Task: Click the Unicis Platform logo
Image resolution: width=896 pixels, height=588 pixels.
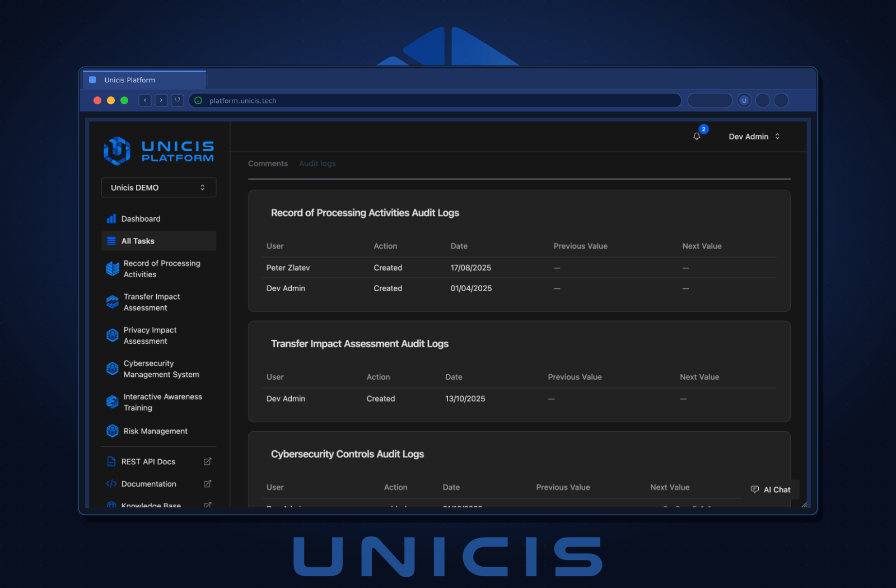Action: click(158, 151)
